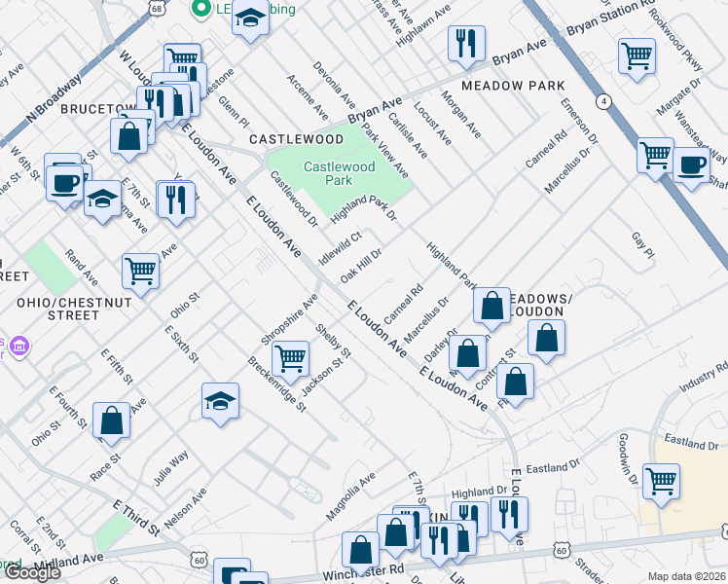
Task: Click the Goodwin Dr label
Action: point(628,459)
